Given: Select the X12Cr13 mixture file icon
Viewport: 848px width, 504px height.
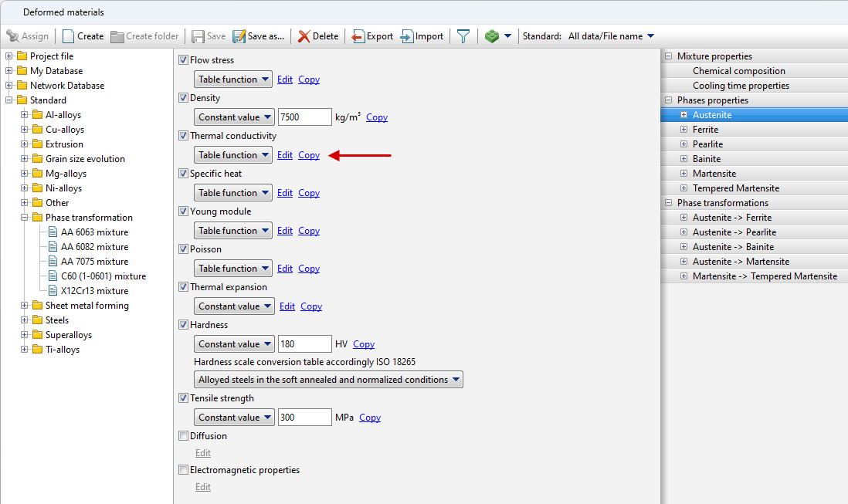Looking at the screenshot, I should 53,291.
